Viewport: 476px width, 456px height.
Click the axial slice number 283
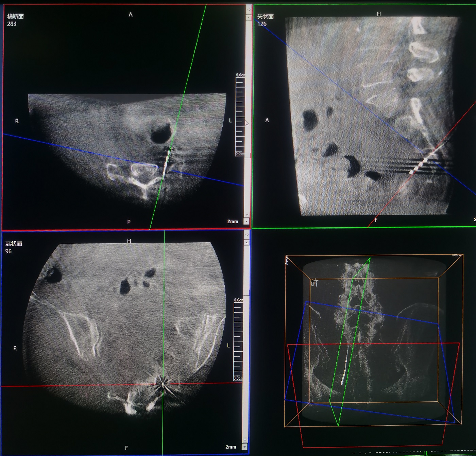pos(12,24)
